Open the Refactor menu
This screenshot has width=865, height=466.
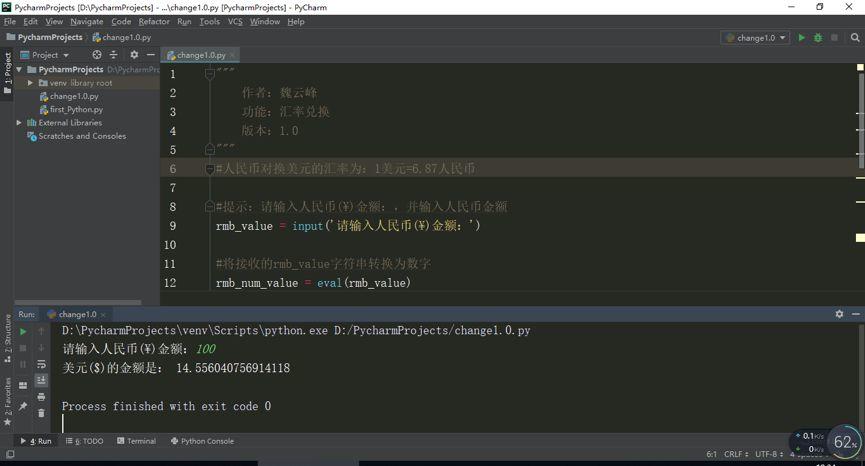point(154,22)
